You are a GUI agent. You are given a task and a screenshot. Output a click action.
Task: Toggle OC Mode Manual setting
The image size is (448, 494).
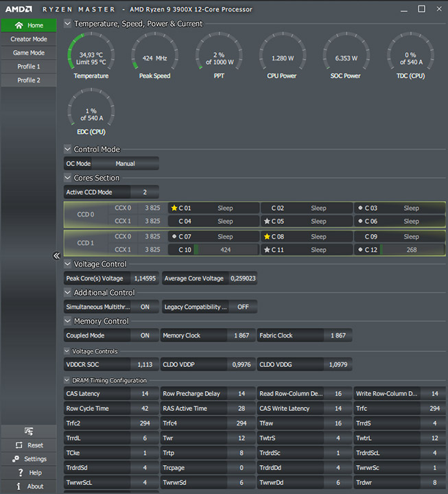tap(125, 163)
